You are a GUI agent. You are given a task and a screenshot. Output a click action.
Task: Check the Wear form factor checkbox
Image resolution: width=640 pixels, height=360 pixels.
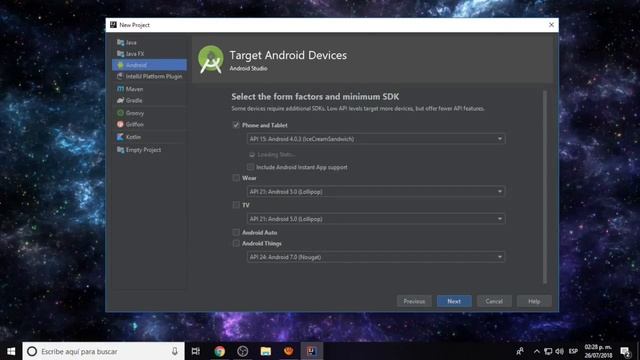pyautogui.click(x=236, y=178)
